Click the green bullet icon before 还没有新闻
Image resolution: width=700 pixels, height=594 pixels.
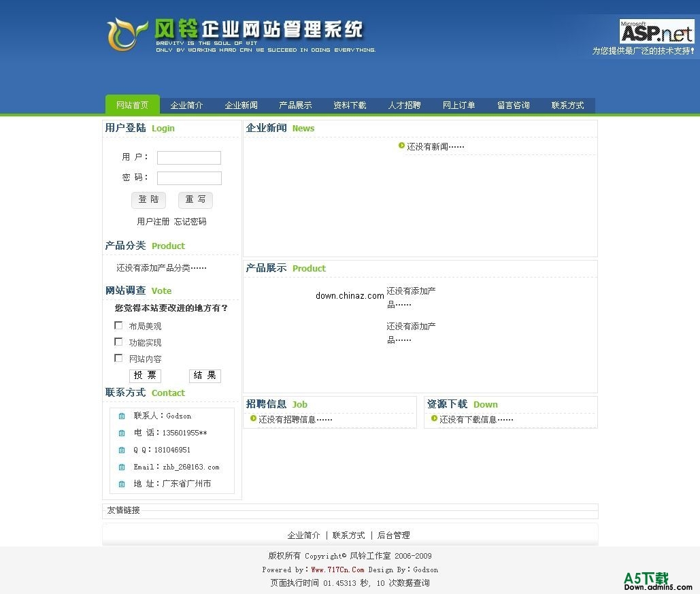point(401,146)
